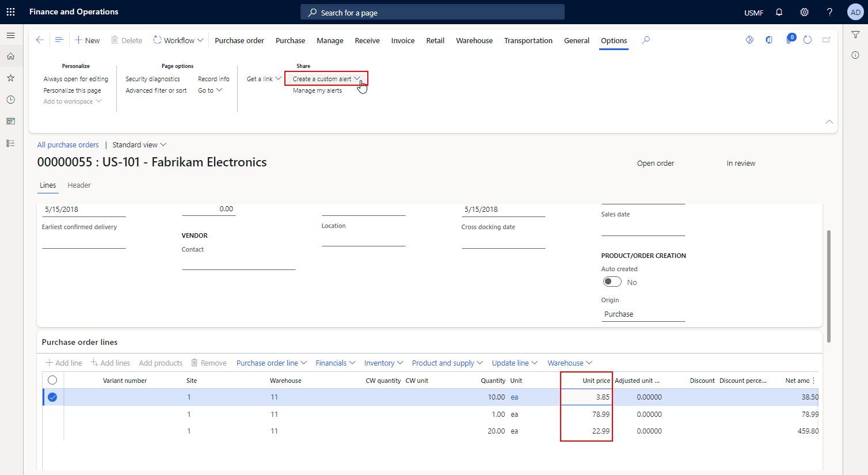The height and width of the screenshot is (475, 868).
Task: Open Security diagnostics
Action: coord(153,79)
